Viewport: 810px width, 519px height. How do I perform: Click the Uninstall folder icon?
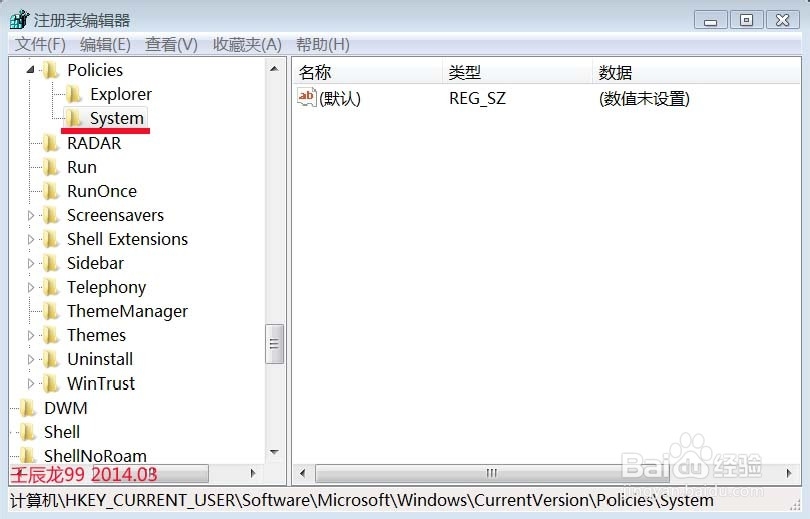[x=51, y=359]
